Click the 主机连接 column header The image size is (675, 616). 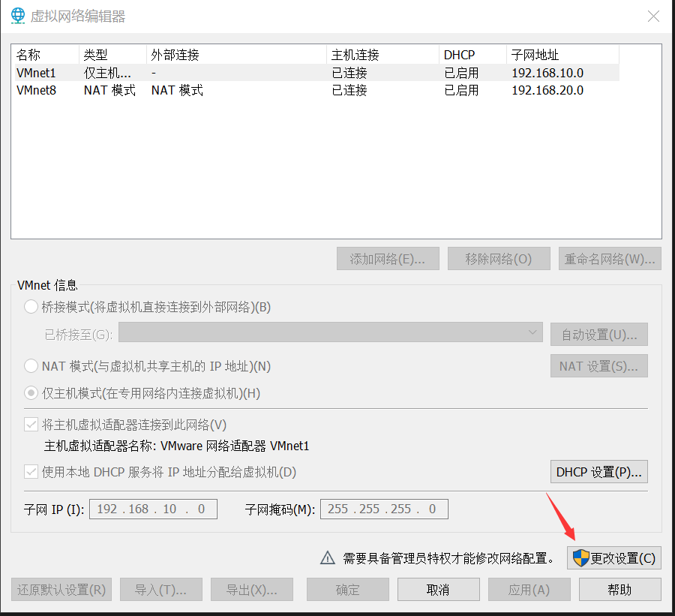(x=382, y=55)
